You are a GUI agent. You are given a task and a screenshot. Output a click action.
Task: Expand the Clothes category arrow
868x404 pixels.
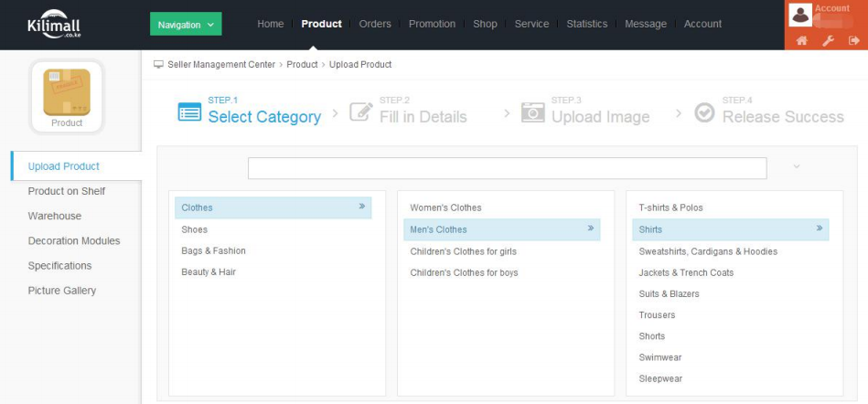tap(362, 207)
